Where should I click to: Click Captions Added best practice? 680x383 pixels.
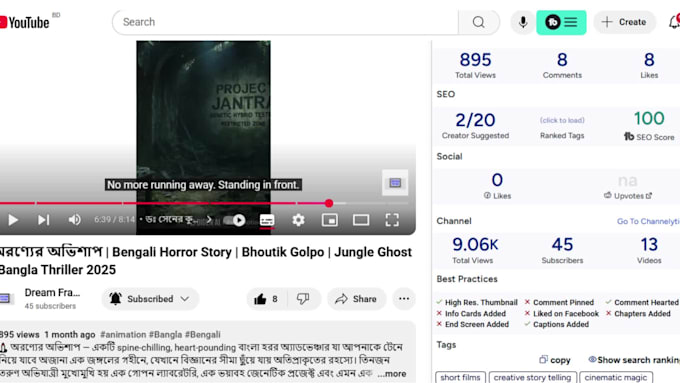(x=556, y=324)
